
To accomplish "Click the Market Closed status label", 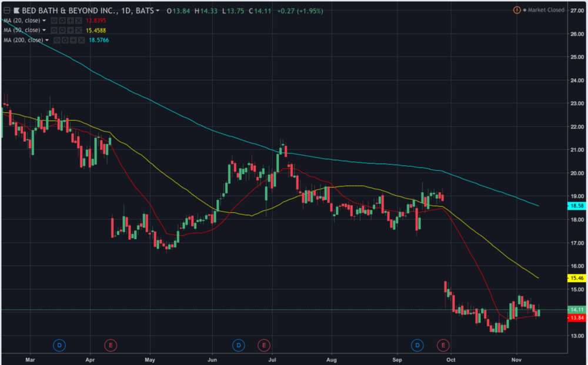I will pos(545,10).
